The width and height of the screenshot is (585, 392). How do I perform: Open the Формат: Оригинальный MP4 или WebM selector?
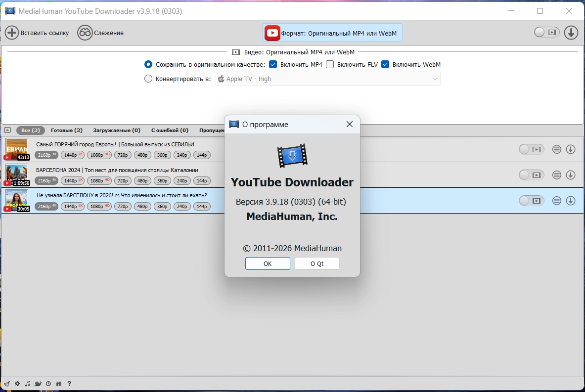pyautogui.click(x=332, y=33)
